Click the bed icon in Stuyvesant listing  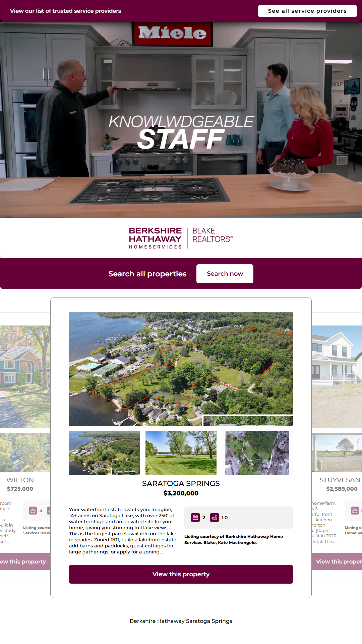click(x=355, y=511)
